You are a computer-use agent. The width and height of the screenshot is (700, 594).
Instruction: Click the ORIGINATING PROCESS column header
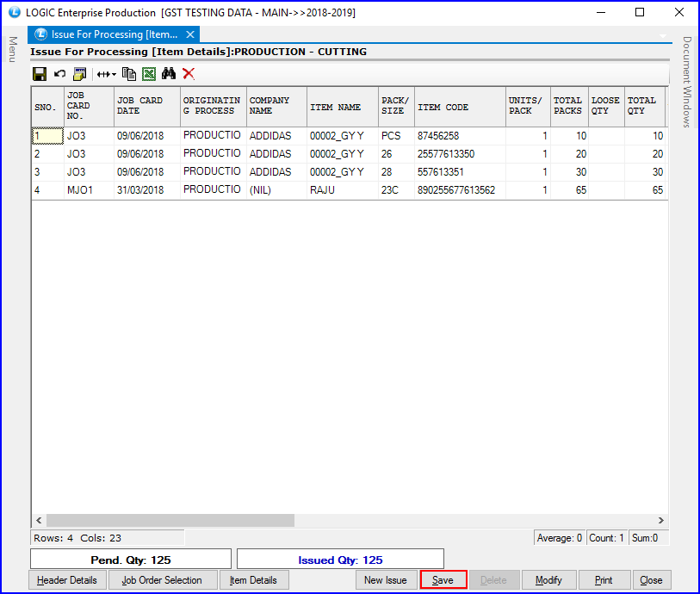coord(214,107)
